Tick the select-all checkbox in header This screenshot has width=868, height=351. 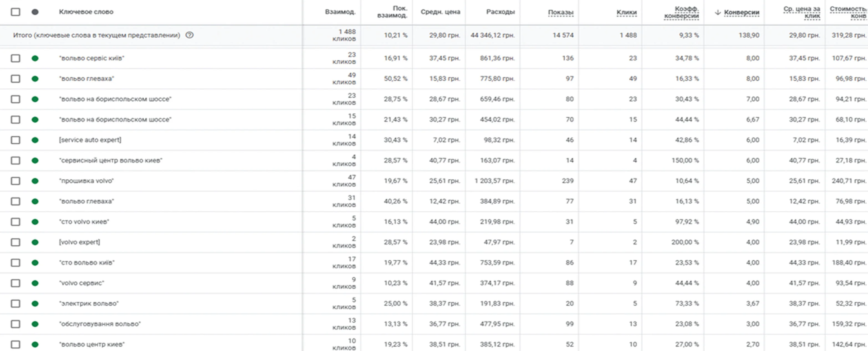click(x=16, y=12)
